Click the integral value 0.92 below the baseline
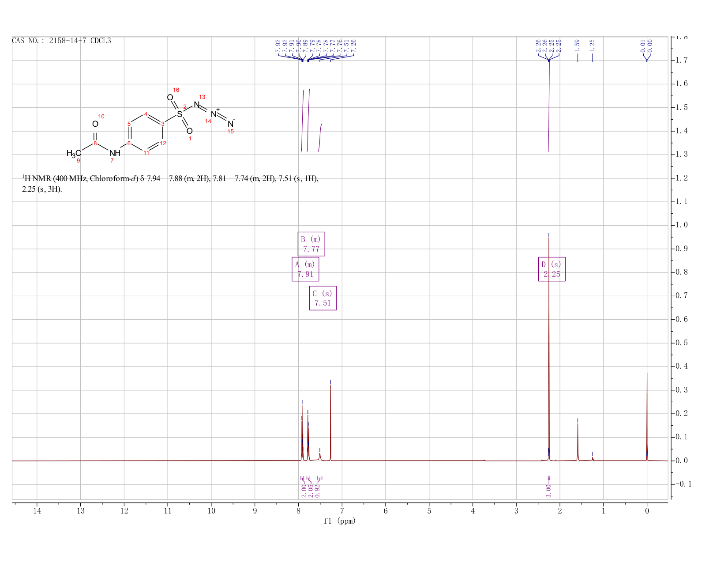 click(x=317, y=491)
